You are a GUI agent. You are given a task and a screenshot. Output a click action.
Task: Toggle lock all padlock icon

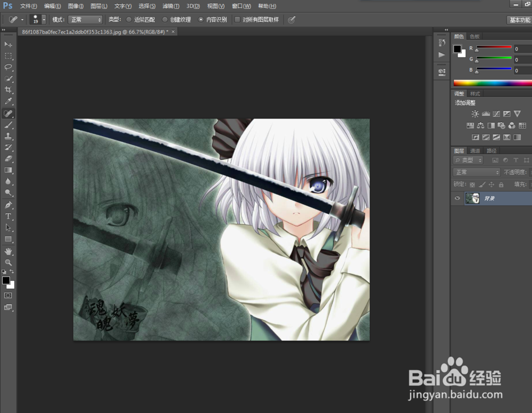click(x=501, y=184)
